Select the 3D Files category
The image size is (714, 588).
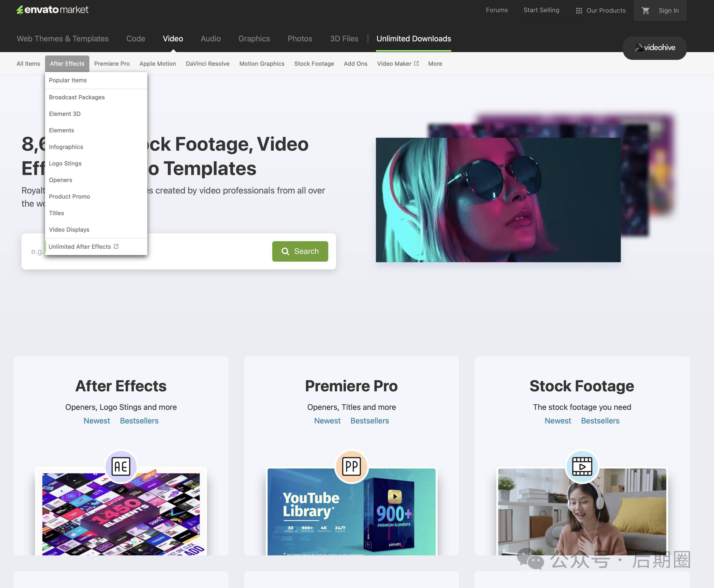click(344, 39)
